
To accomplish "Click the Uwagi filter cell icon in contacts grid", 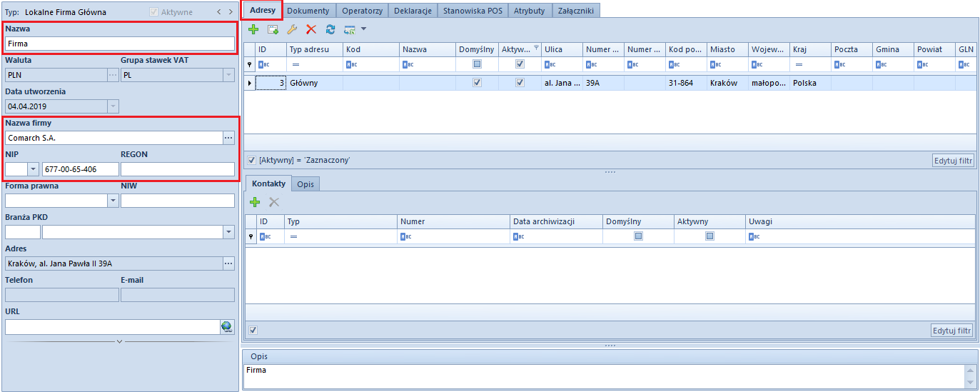I will [x=754, y=236].
